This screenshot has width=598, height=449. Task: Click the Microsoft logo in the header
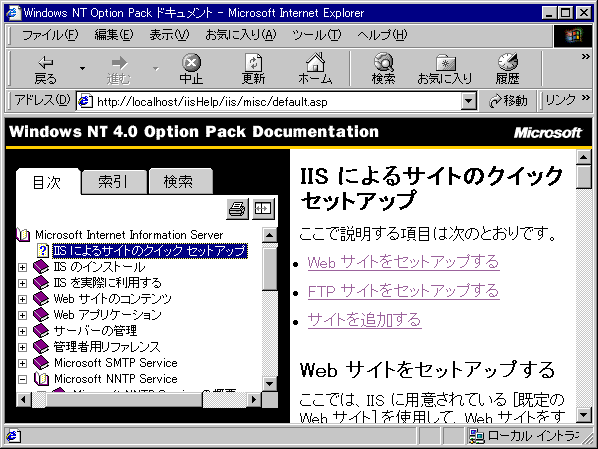click(x=547, y=133)
